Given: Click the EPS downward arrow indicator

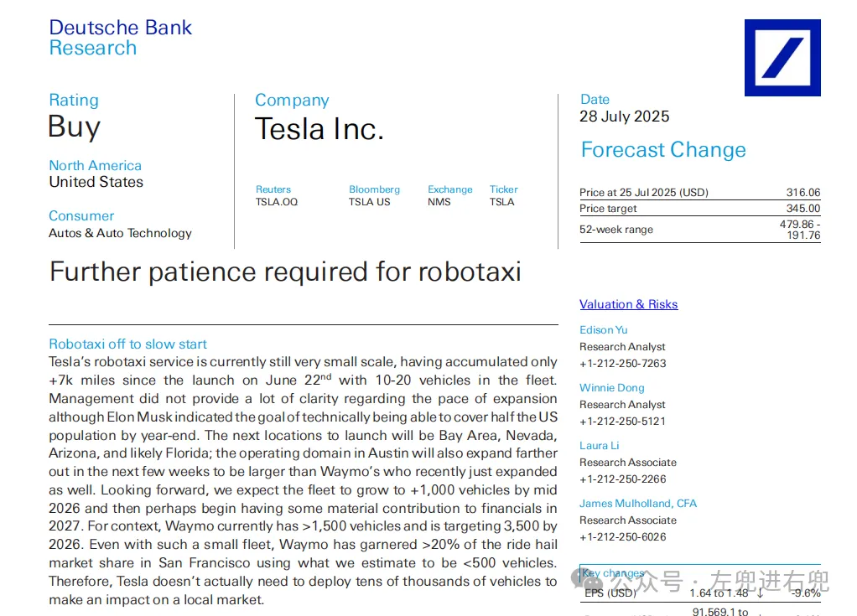Looking at the screenshot, I should click(x=760, y=593).
